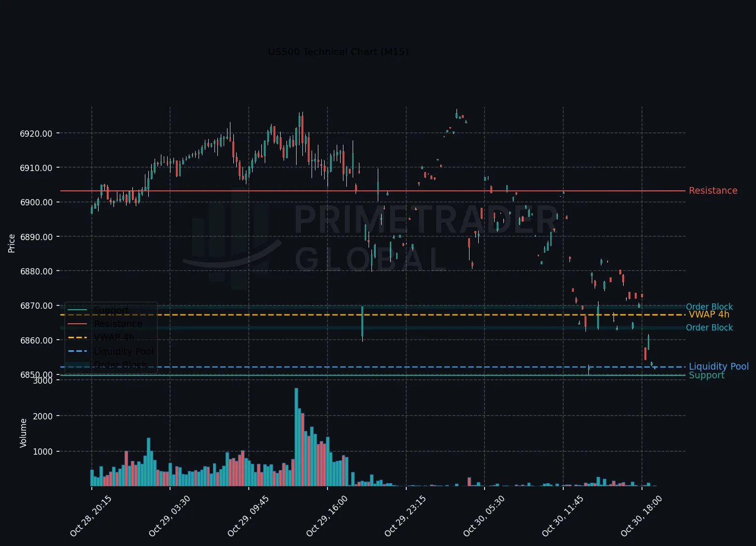Click the Oct 29, 16:00 time label
Viewport: 756px width, 546px height.
[x=327, y=516]
